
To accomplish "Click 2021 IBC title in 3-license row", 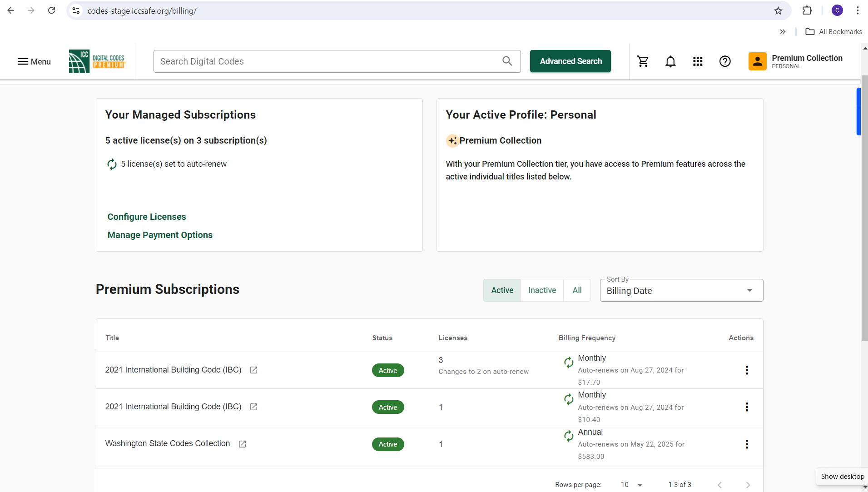I will point(173,370).
